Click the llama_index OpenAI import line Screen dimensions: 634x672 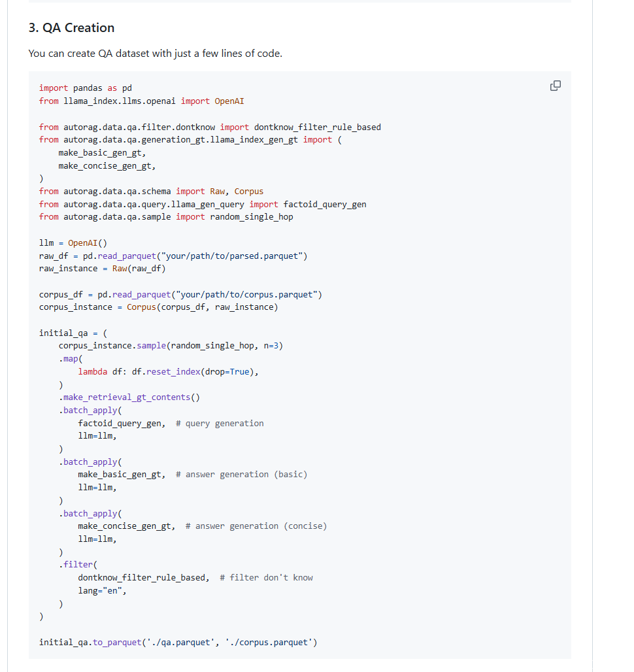click(x=141, y=101)
